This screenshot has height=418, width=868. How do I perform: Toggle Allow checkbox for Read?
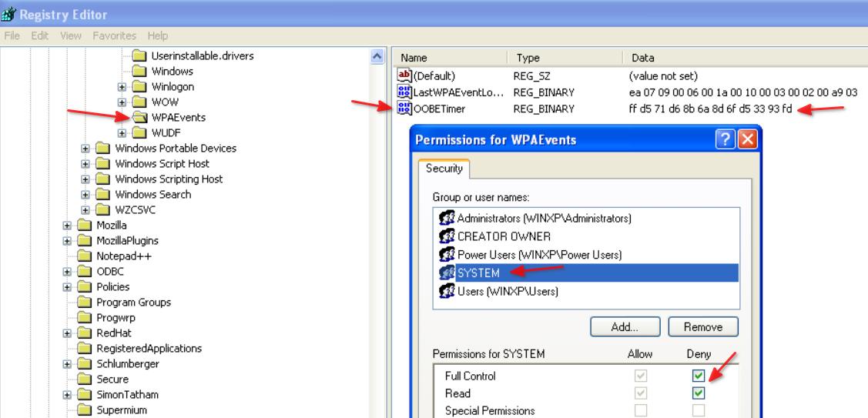[641, 393]
